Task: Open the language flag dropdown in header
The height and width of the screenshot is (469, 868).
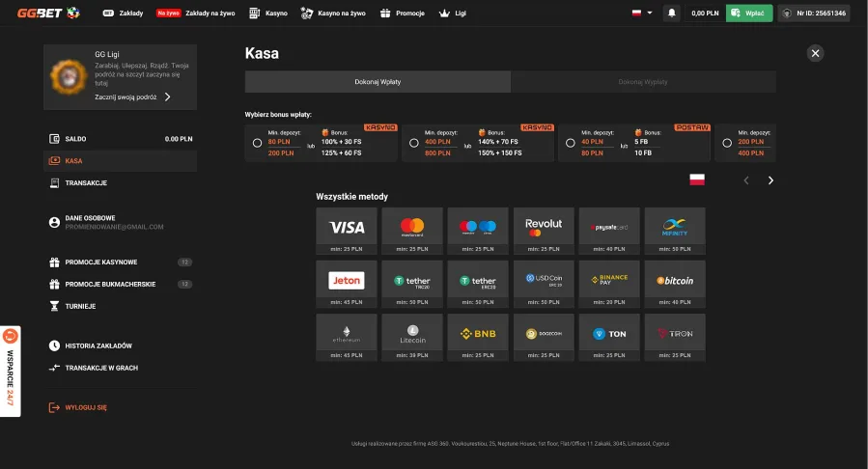Action: (642, 13)
